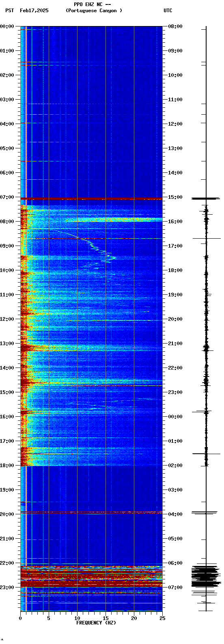The image size is (224, 644).
Task: Click the 'PPO EHZ NC --' station title
Action: pyautogui.click(x=93, y=4)
